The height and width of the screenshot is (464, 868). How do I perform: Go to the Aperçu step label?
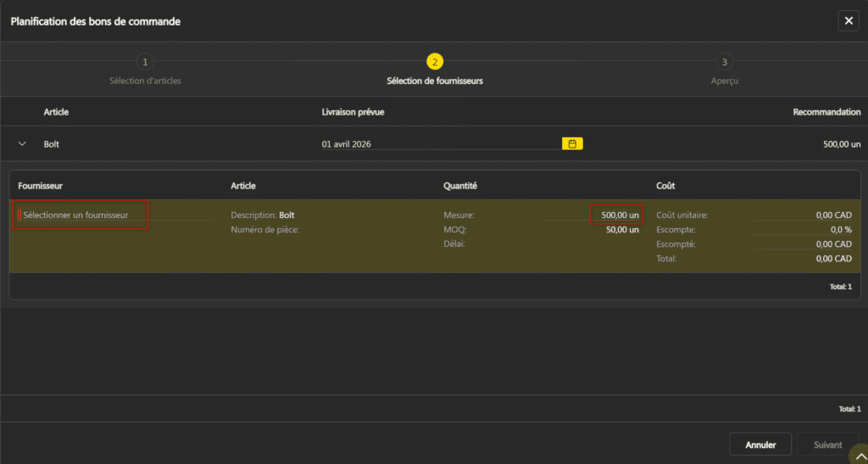pos(724,81)
